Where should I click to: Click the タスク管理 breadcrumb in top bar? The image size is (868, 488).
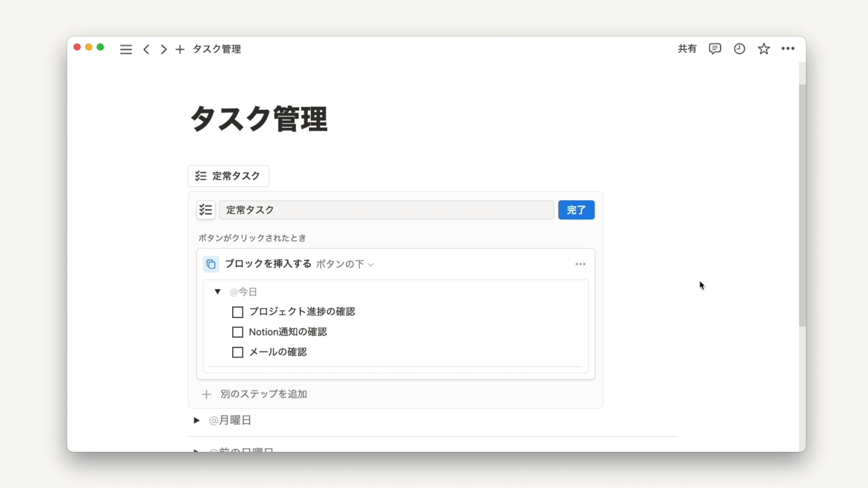[217, 49]
